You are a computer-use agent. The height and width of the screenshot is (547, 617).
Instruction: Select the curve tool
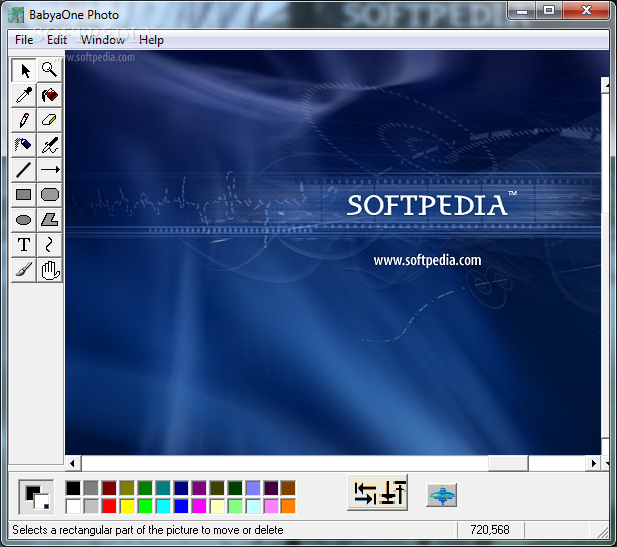click(49, 245)
